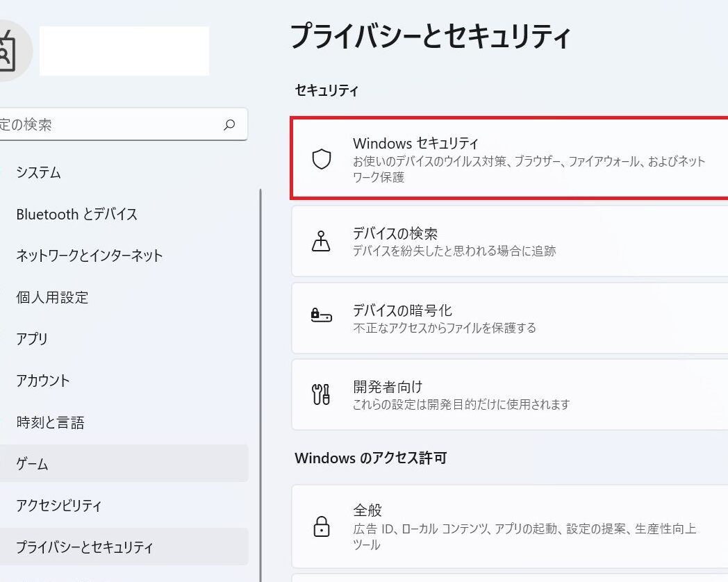Select アカウント in the sidebar
Screen dimensions: 728x582
(x=124, y=380)
